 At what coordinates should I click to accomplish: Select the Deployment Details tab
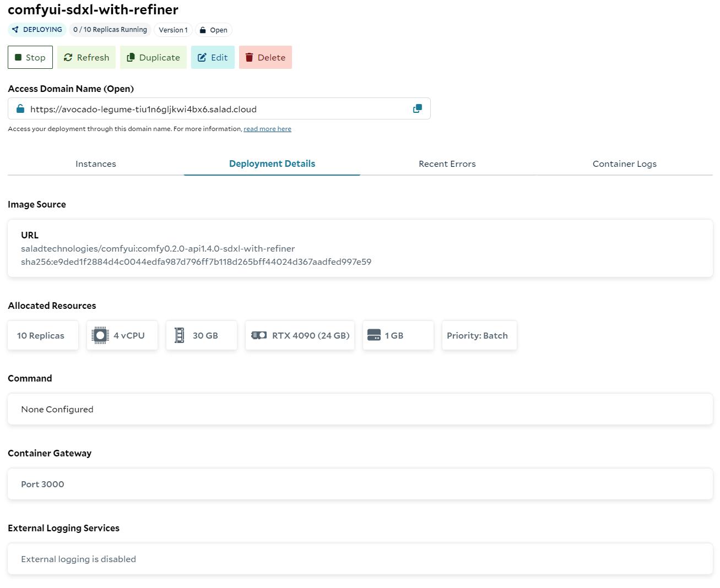272,164
